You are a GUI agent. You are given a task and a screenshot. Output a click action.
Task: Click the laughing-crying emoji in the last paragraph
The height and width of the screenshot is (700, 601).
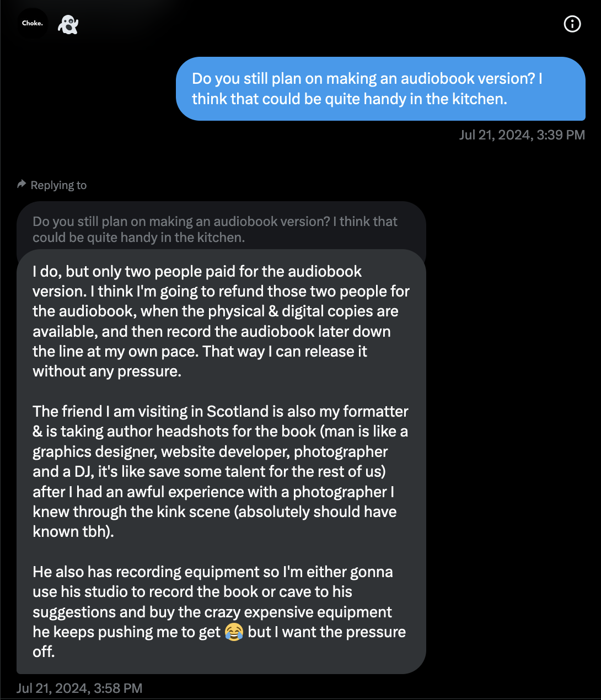[x=234, y=632]
